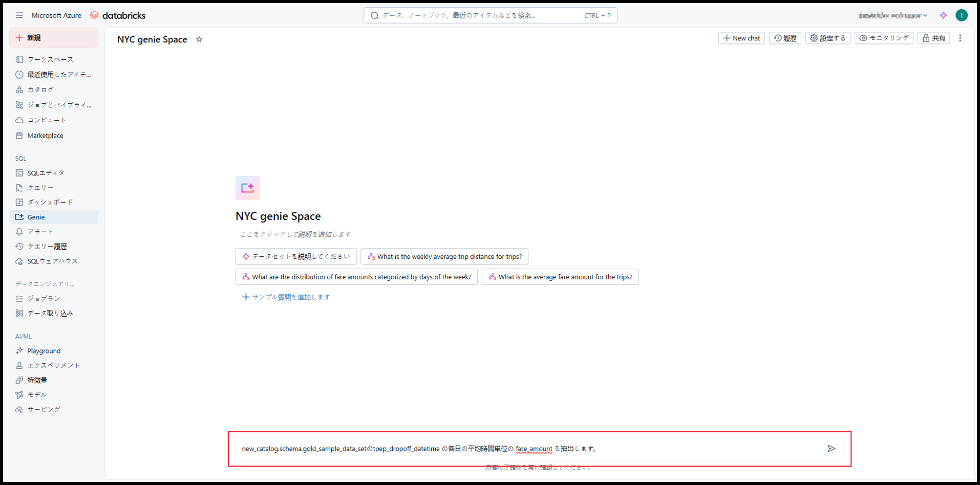Open 特徴量 in the sidebar
This screenshot has width=980, height=485.
coord(54,380)
